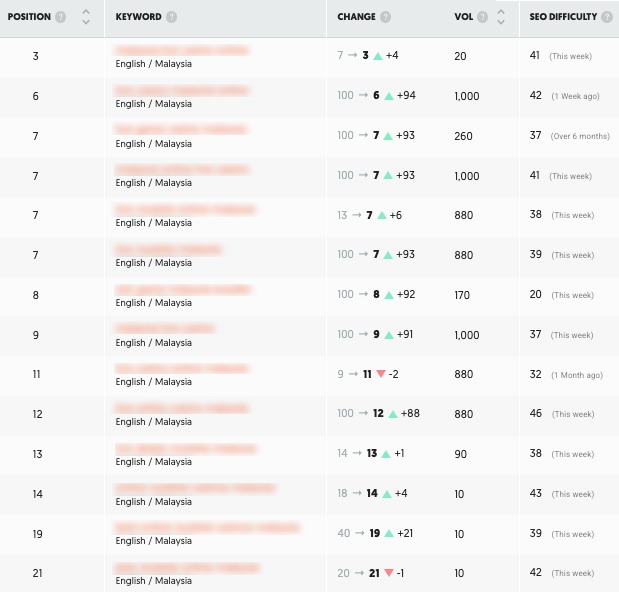Select position cell '8'
This screenshot has width=619, height=592.
(x=36, y=295)
